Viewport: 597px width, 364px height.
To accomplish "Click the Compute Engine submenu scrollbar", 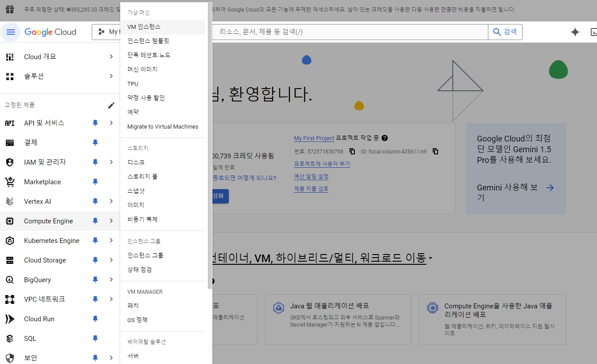I will point(210,146).
